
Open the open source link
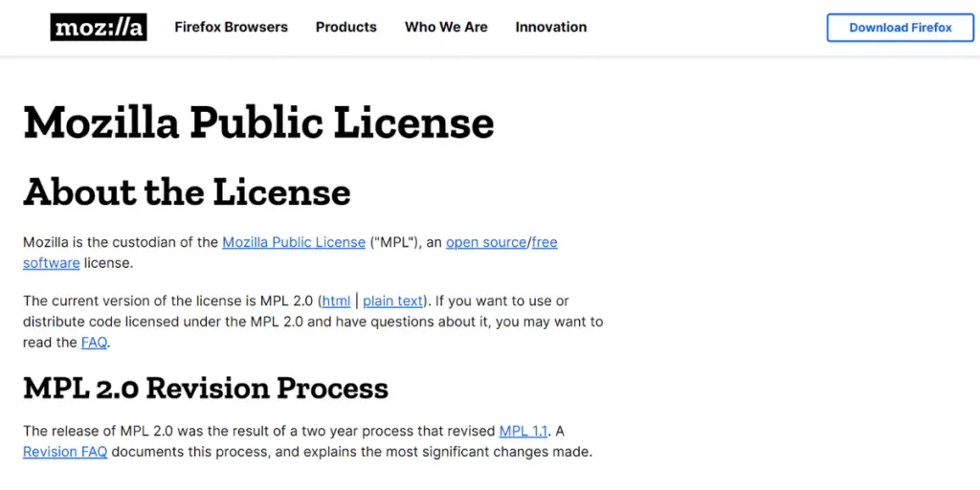pyautogui.click(x=486, y=242)
